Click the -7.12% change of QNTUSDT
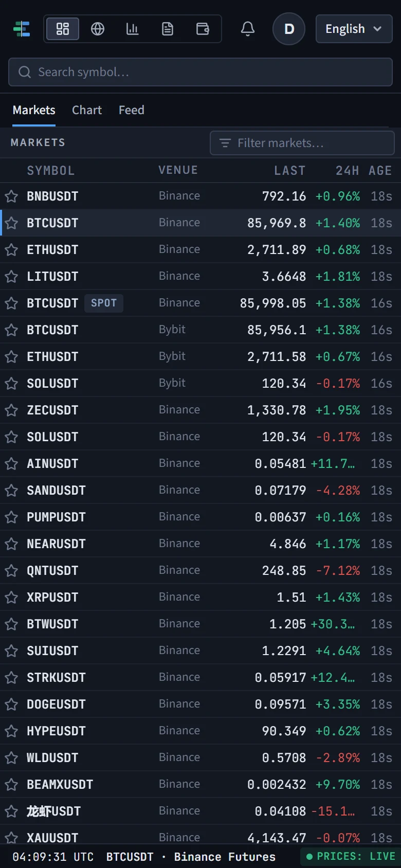This screenshot has width=401, height=868. click(x=338, y=571)
